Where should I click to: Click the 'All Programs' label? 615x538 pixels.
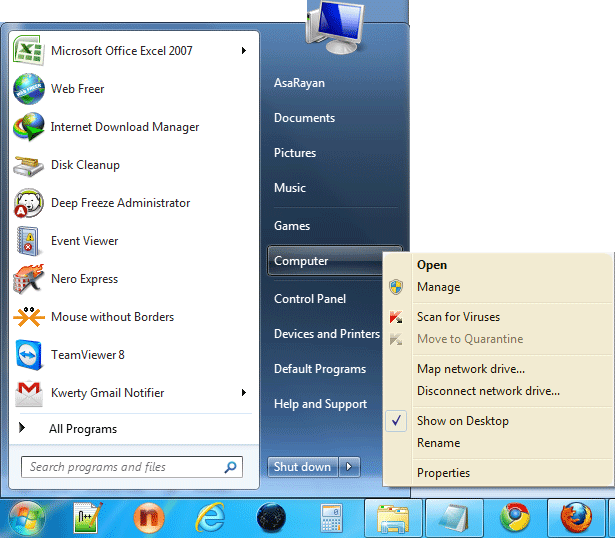coord(83,429)
